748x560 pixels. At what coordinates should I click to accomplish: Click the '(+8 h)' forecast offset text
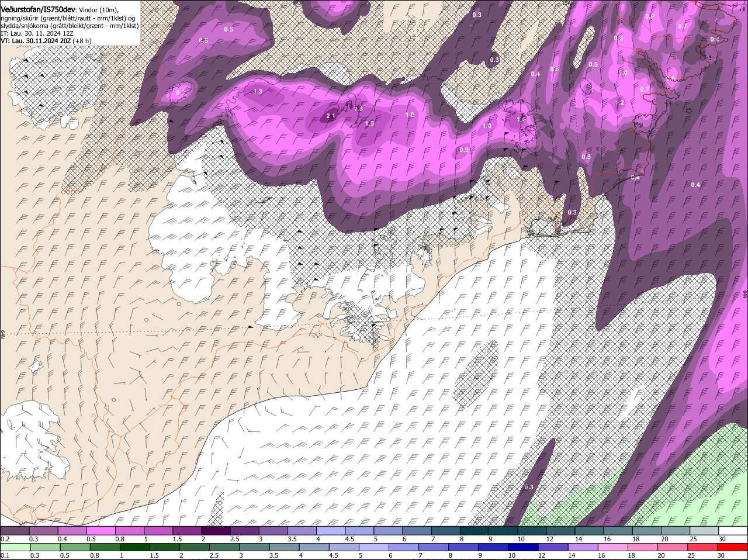click(82, 41)
